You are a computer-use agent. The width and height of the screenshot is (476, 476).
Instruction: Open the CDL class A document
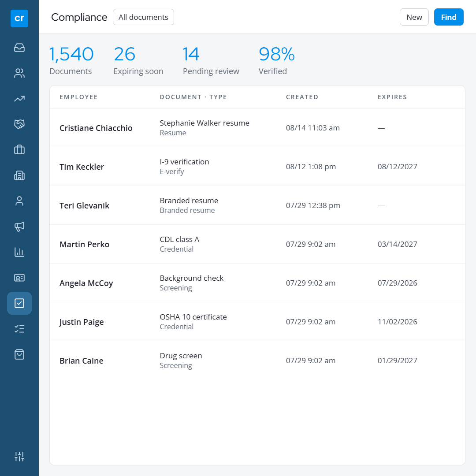(179, 239)
